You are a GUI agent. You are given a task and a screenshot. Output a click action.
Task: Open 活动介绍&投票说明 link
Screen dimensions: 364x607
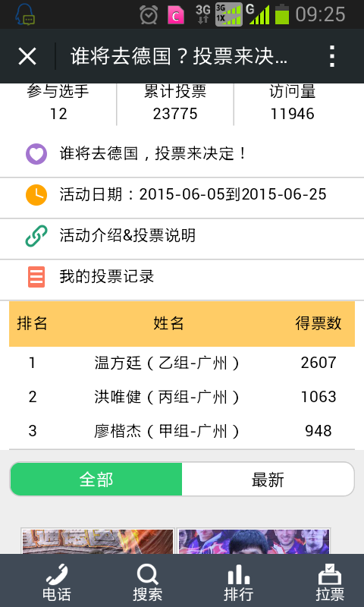click(127, 236)
